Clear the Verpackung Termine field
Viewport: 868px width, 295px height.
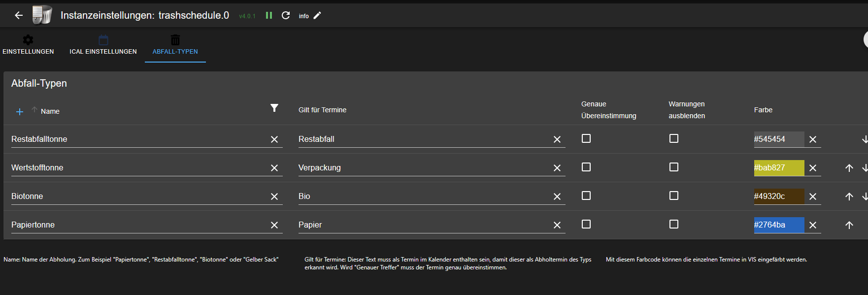[557, 168]
